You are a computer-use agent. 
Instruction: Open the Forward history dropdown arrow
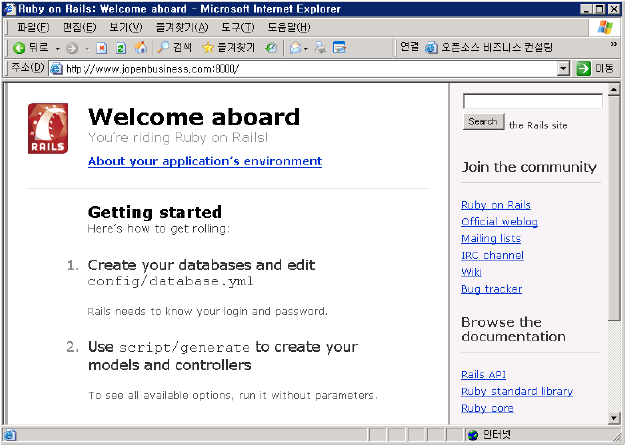click(x=87, y=49)
